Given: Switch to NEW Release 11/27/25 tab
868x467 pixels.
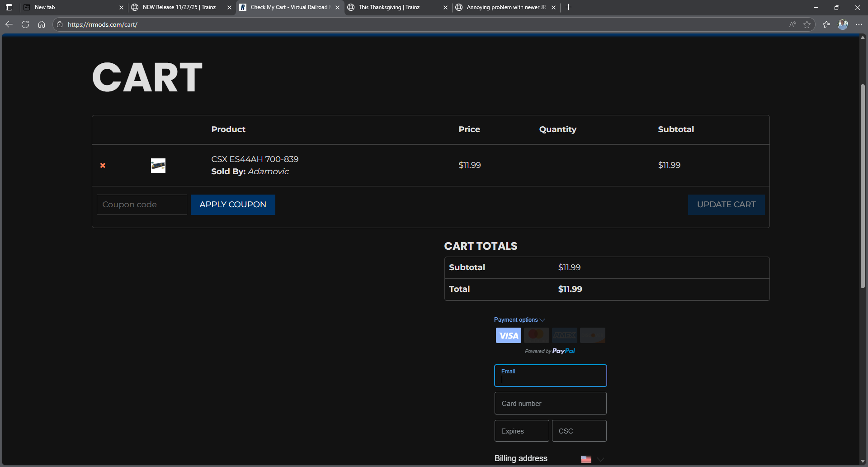Looking at the screenshot, I should tap(182, 7).
